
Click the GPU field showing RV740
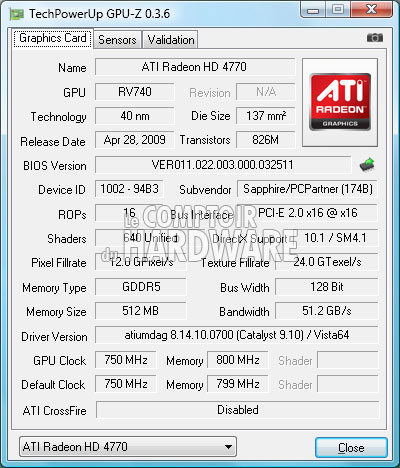pos(135,92)
